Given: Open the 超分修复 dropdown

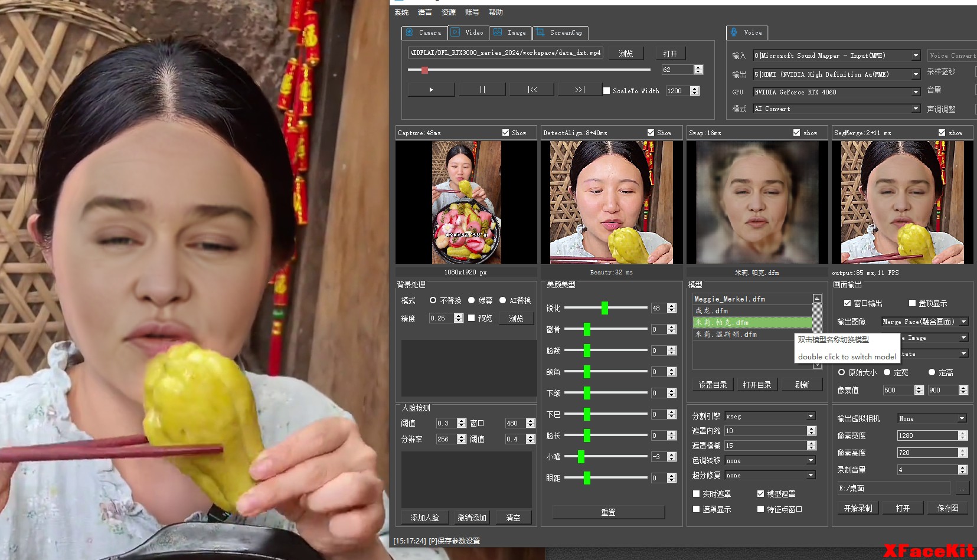Looking at the screenshot, I should [x=770, y=475].
